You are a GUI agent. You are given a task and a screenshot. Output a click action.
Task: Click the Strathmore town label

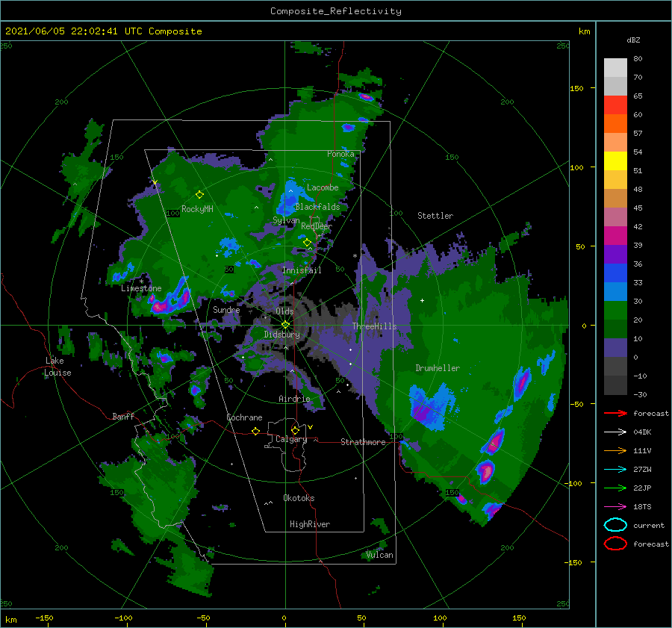(x=363, y=442)
